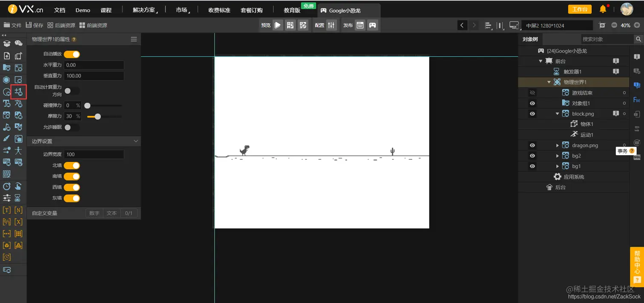Click the undo back-arrow button

(462, 25)
